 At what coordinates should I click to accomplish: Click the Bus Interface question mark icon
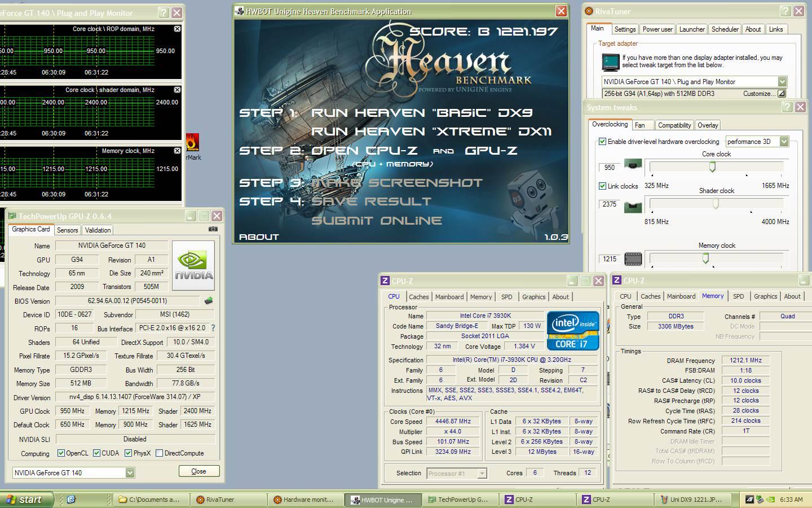pyautogui.click(x=213, y=328)
